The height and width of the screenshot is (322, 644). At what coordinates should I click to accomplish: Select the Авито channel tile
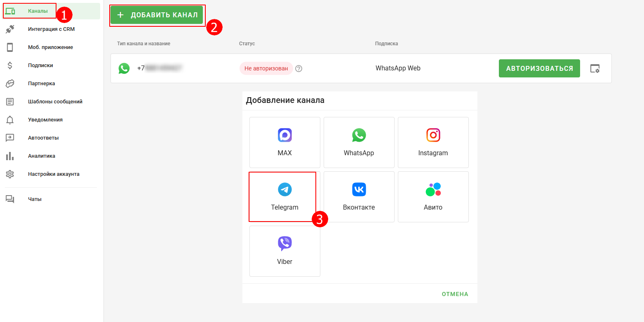point(433,197)
